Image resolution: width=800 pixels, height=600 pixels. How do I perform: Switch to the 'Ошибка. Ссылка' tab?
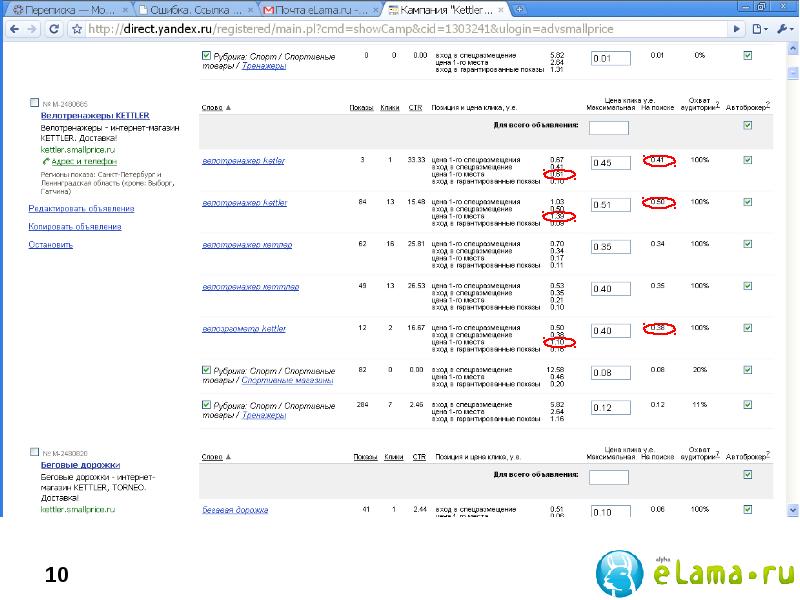tap(190, 11)
